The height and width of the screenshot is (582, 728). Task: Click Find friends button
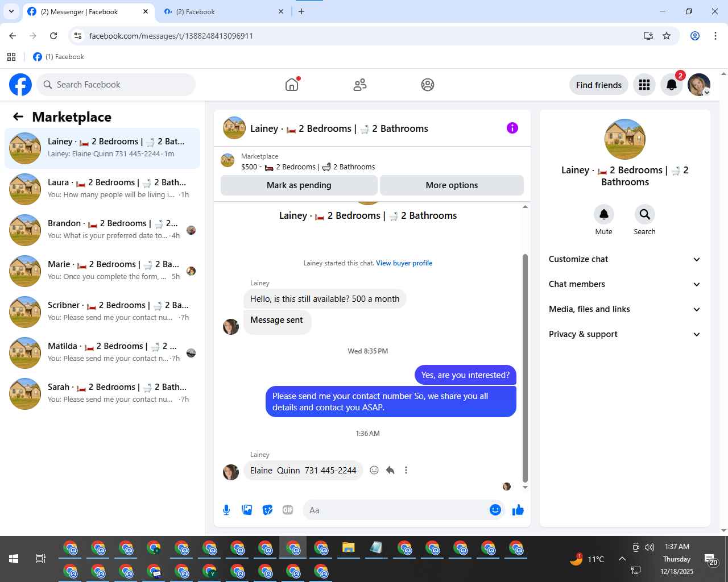(599, 85)
